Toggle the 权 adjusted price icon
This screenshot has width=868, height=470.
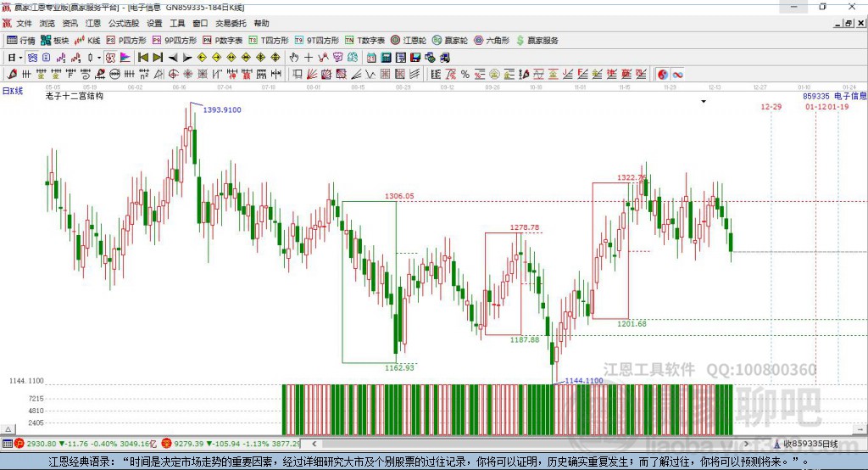111,58
